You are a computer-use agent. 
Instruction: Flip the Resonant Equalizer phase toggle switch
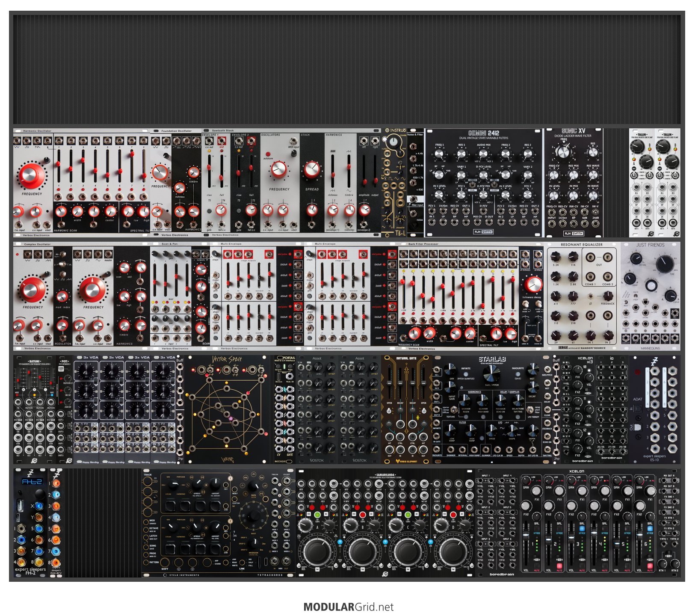pos(590,296)
